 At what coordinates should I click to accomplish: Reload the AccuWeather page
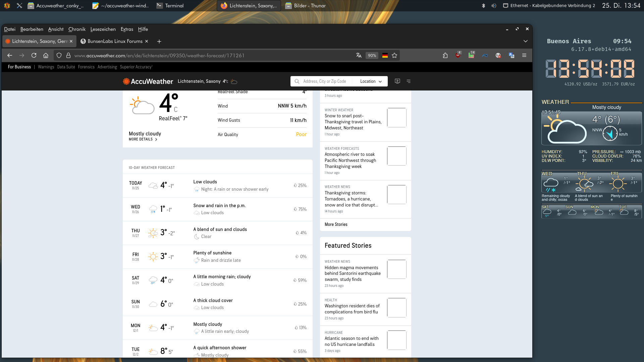point(34,55)
